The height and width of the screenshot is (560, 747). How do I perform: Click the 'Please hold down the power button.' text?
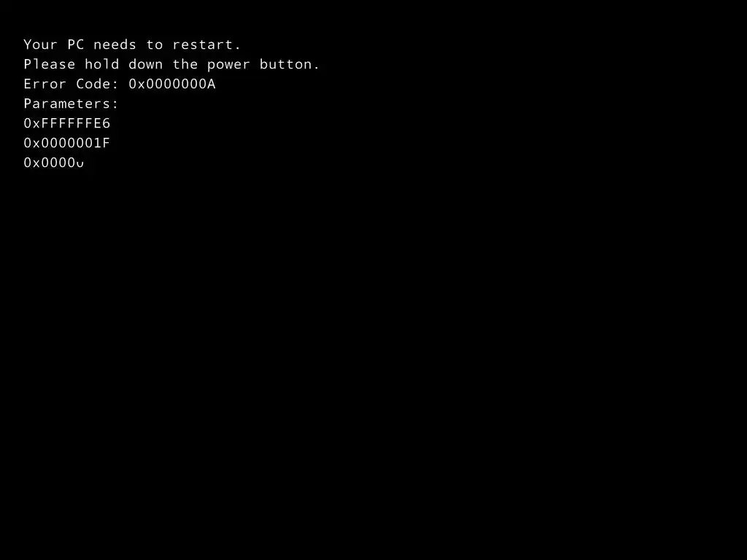pyautogui.click(x=171, y=64)
